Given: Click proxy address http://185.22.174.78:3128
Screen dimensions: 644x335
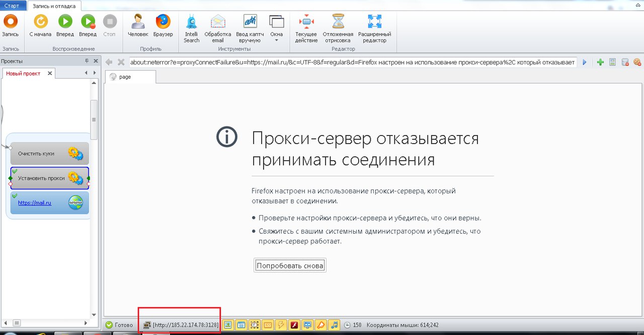Looking at the screenshot, I should (186, 325).
